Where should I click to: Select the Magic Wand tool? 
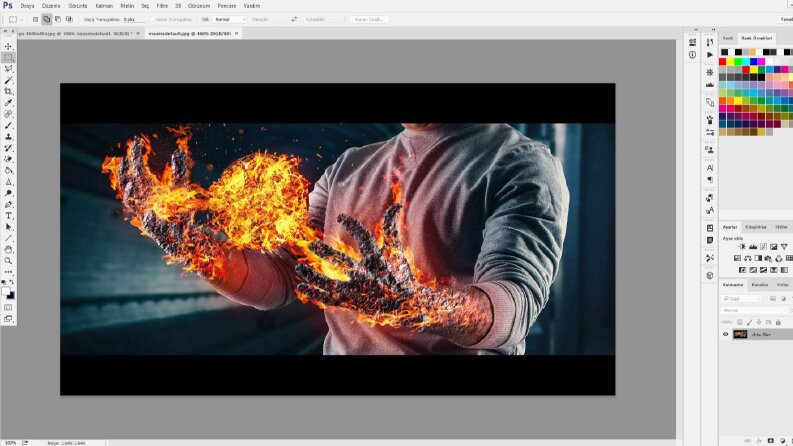8,80
